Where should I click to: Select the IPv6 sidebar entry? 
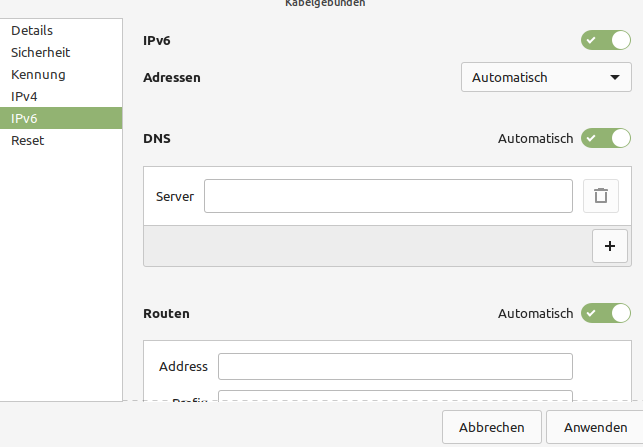24,119
